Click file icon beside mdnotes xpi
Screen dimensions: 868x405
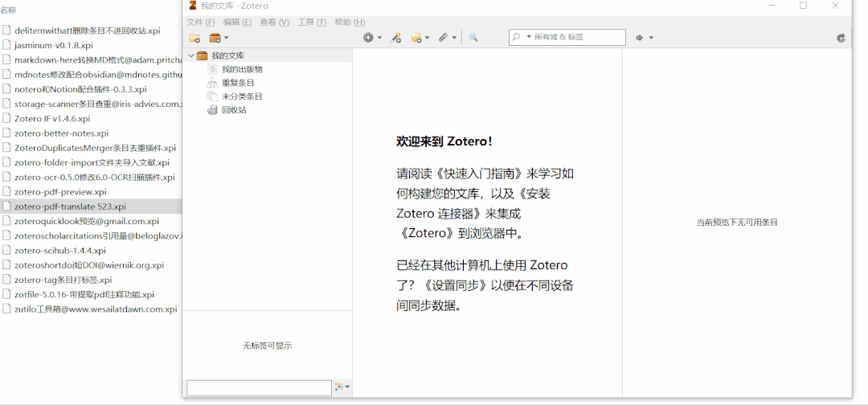pyautogui.click(x=6, y=74)
